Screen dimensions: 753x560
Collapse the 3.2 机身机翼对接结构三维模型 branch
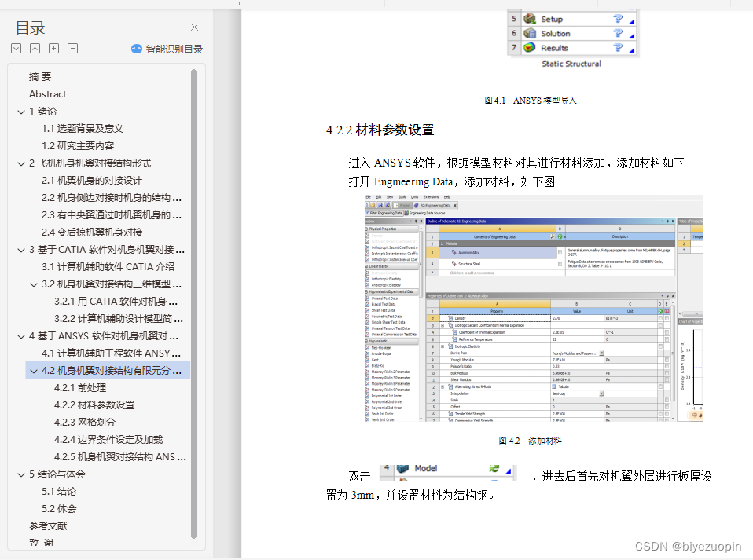click(34, 284)
